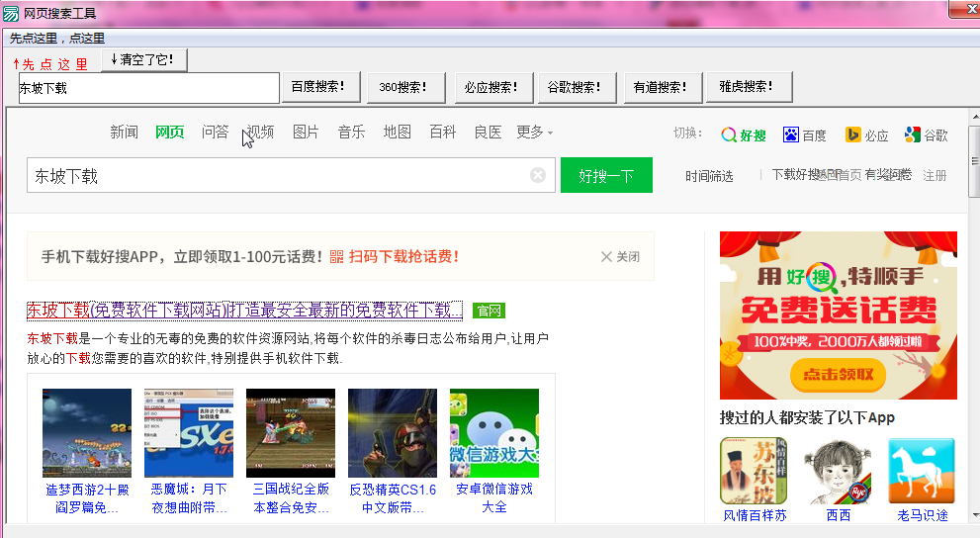Switch to the 问答 tab
Viewport: 980px width, 538px height.
(x=215, y=132)
